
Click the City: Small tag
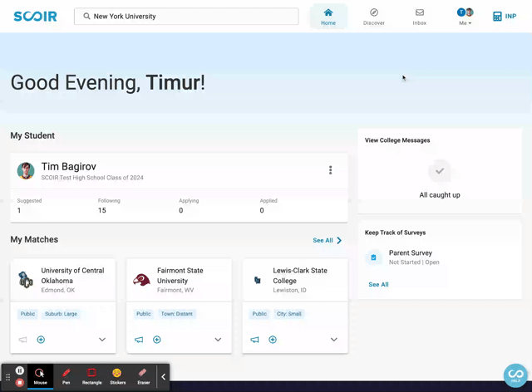click(289, 314)
